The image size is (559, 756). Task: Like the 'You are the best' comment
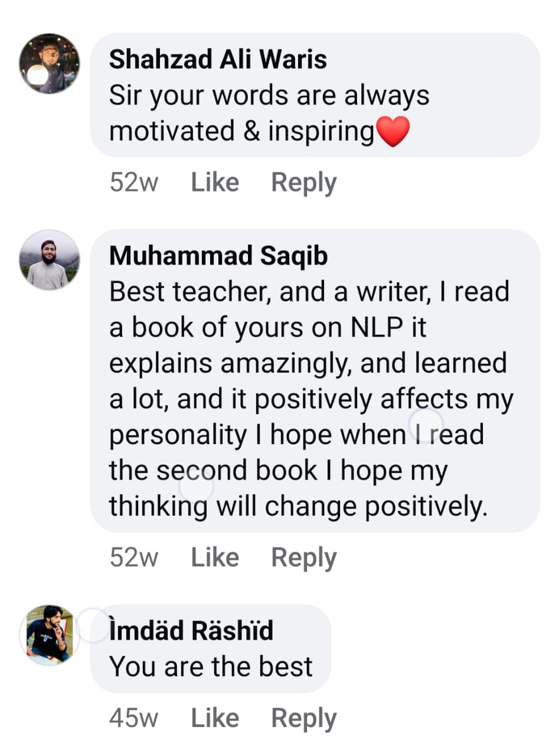tap(215, 718)
